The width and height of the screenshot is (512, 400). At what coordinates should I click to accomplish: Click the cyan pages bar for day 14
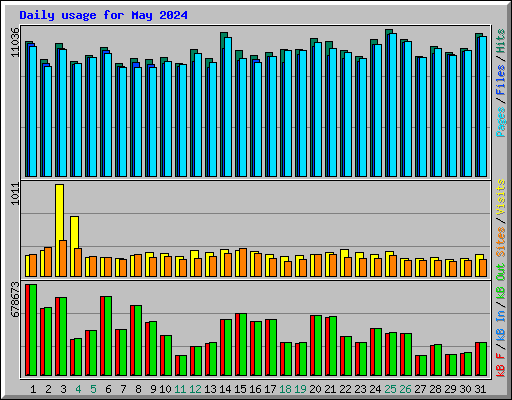coord(228,107)
